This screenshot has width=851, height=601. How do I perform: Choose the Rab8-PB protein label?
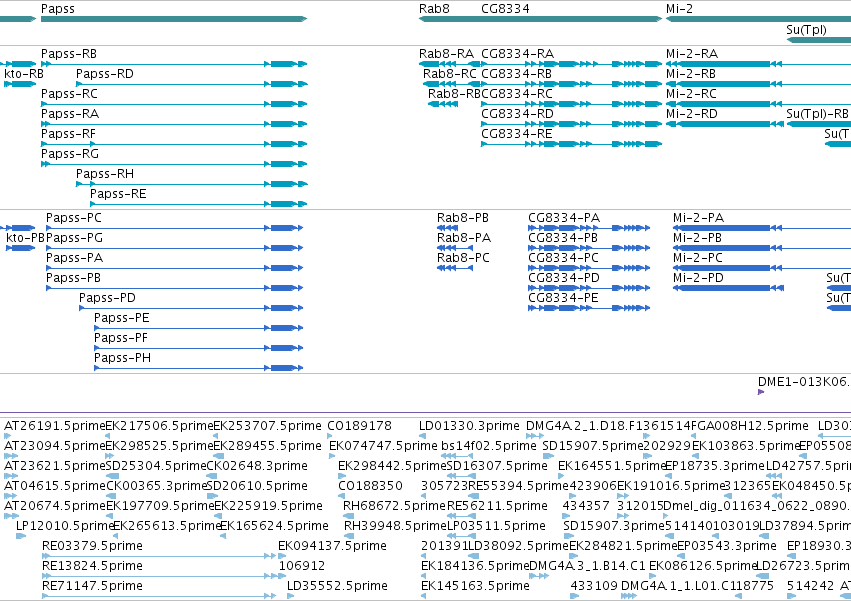coord(463,218)
